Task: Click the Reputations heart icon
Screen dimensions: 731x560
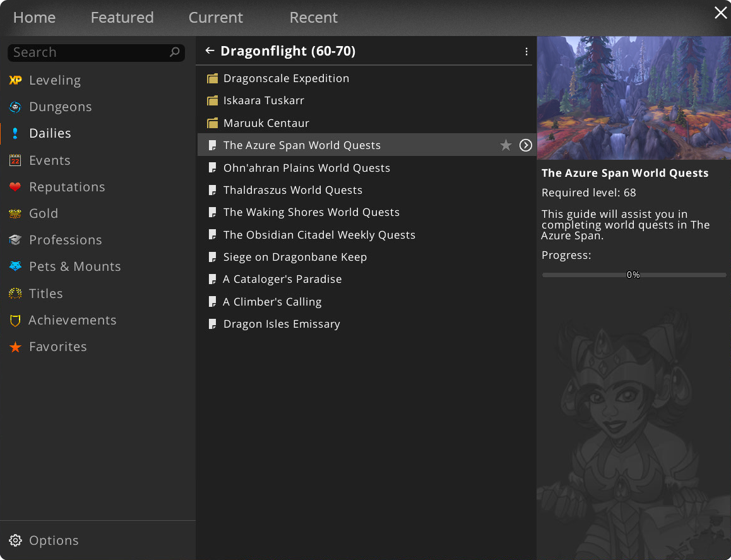Action: (x=15, y=187)
